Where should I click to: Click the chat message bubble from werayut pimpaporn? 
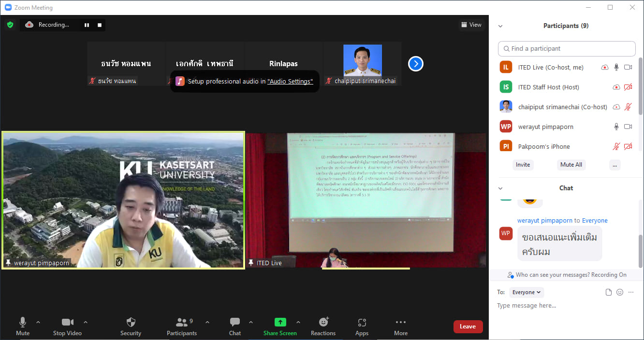[x=559, y=244]
